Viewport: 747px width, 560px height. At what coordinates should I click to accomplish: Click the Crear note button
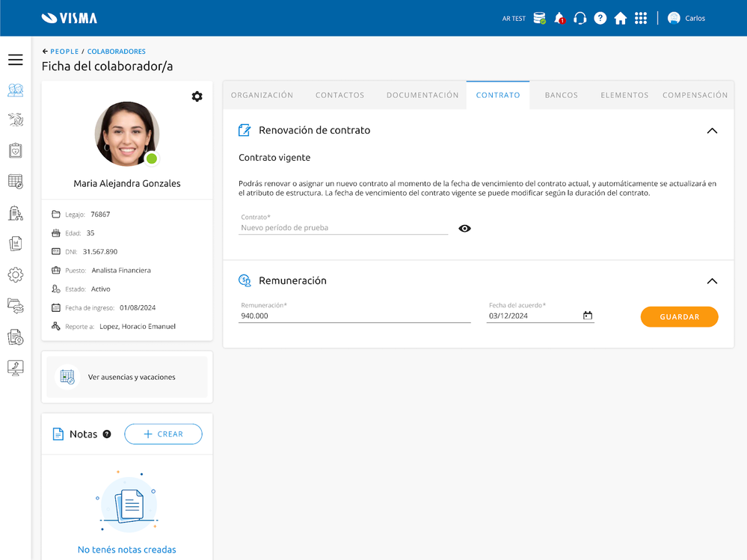pyautogui.click(x=163, y=434)
